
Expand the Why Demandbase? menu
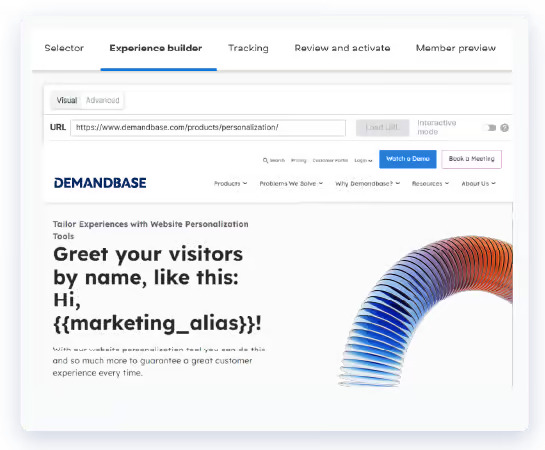367,183
